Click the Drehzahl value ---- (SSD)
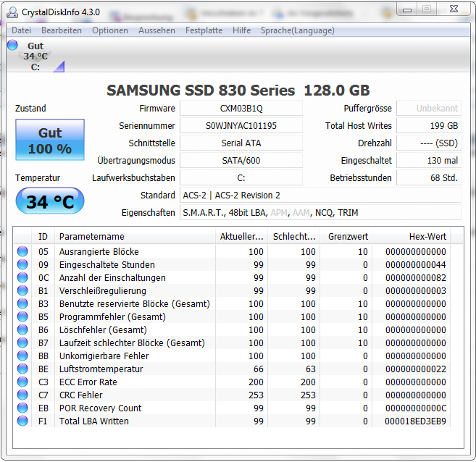This screenshot has width=476, height=462. point(429,143)
